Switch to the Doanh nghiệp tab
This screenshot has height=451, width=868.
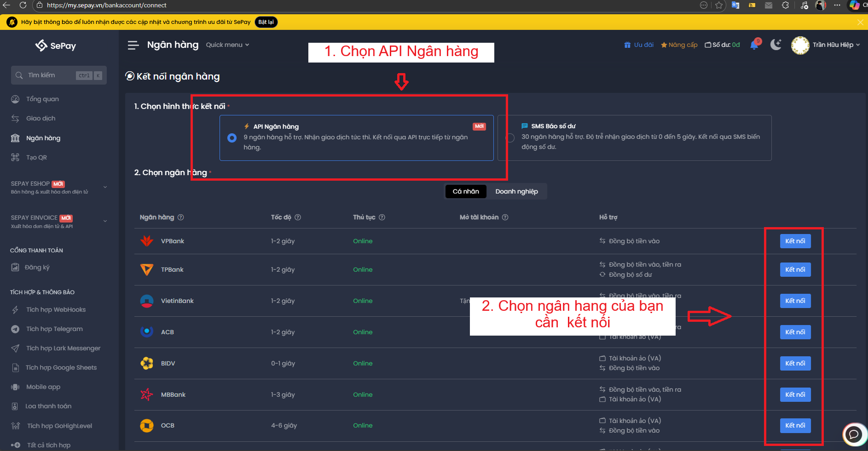click(516, 192)
